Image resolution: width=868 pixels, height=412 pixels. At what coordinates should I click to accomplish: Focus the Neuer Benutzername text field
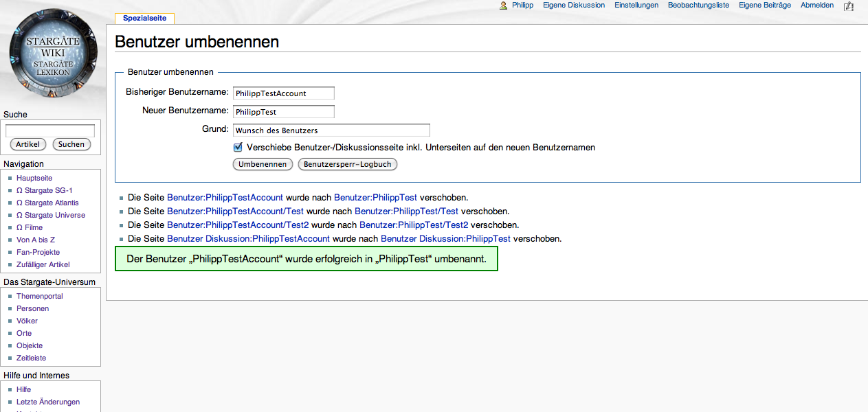click(283, 111)
